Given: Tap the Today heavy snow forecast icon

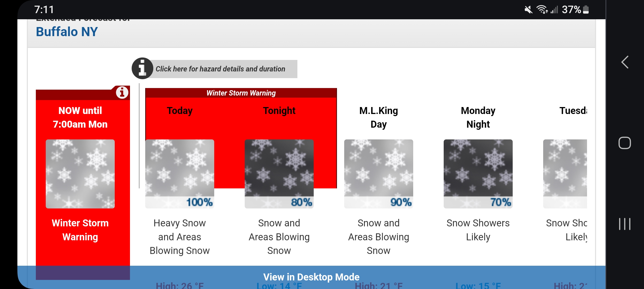Looking at the screenshot, I should (x=180, y=174).
